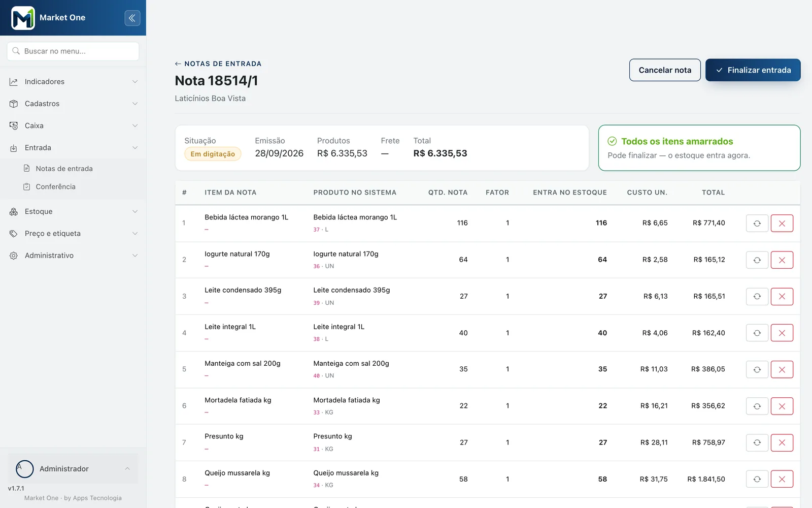Click the Market One logo

[x=23, y=18]
